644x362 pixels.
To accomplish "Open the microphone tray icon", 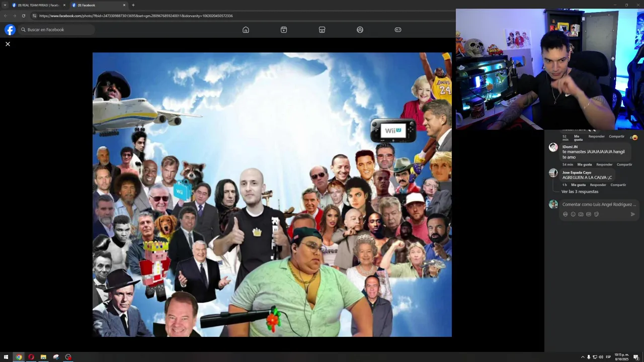I will click(x=589, y=357).
